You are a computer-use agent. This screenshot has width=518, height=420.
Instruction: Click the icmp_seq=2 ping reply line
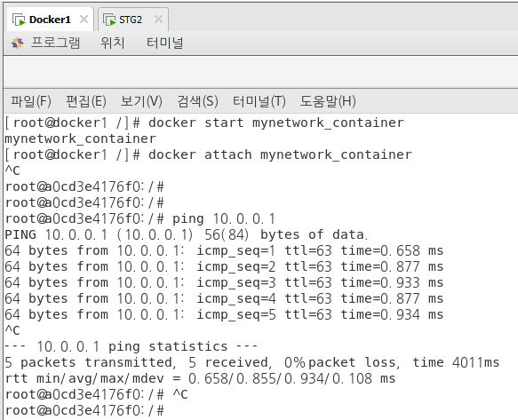[224, 266]
